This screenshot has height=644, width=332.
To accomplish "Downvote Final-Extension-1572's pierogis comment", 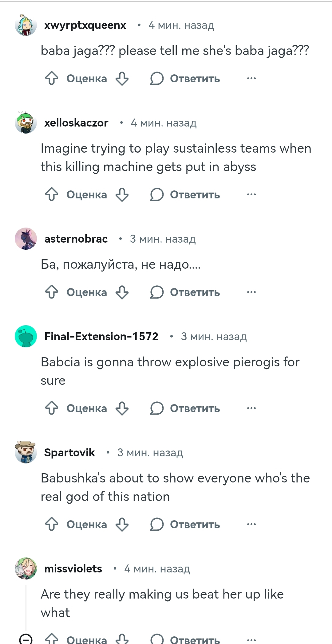I will 122,408.
